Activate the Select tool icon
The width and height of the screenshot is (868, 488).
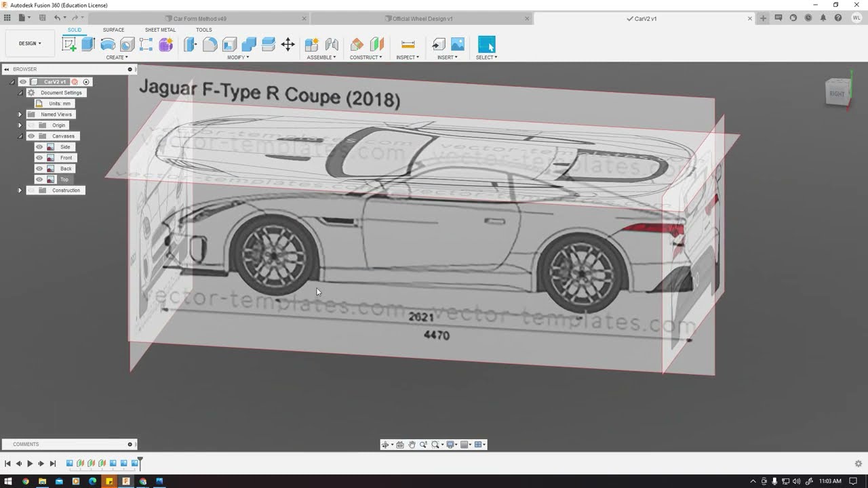coord(486,45)
